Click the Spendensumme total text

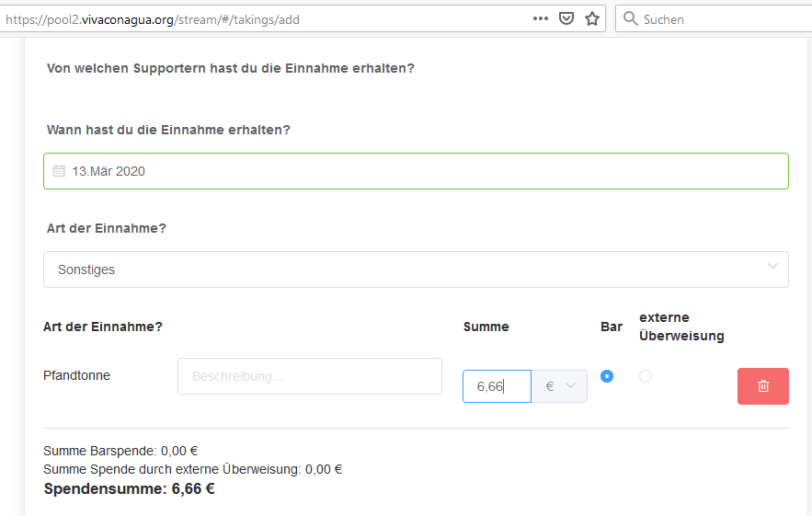[129, 488]
